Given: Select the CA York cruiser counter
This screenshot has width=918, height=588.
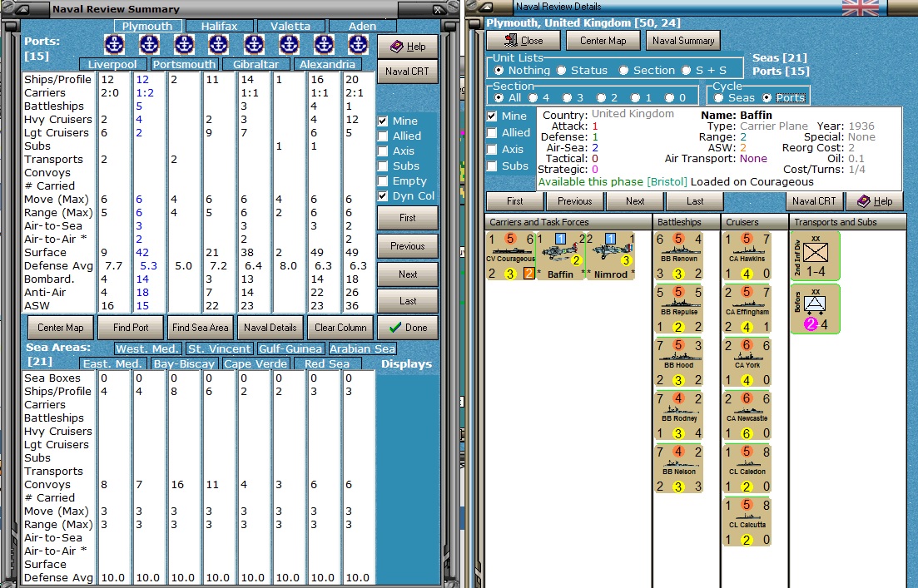Looking at the screenshot, I should 747,362.
